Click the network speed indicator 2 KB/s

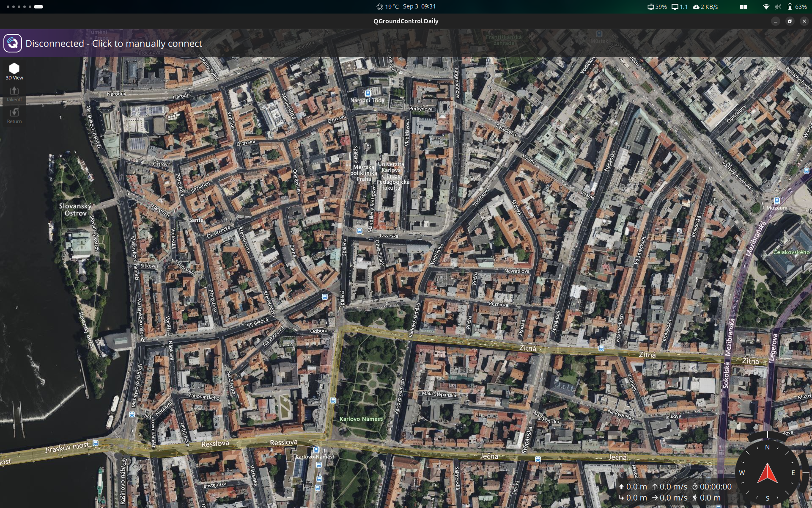pos(705,7)
